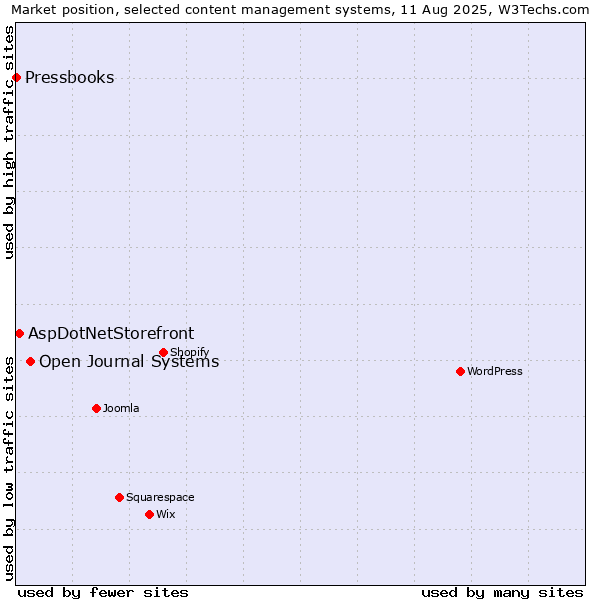Click the Wix red marker

tap(150, 515)
